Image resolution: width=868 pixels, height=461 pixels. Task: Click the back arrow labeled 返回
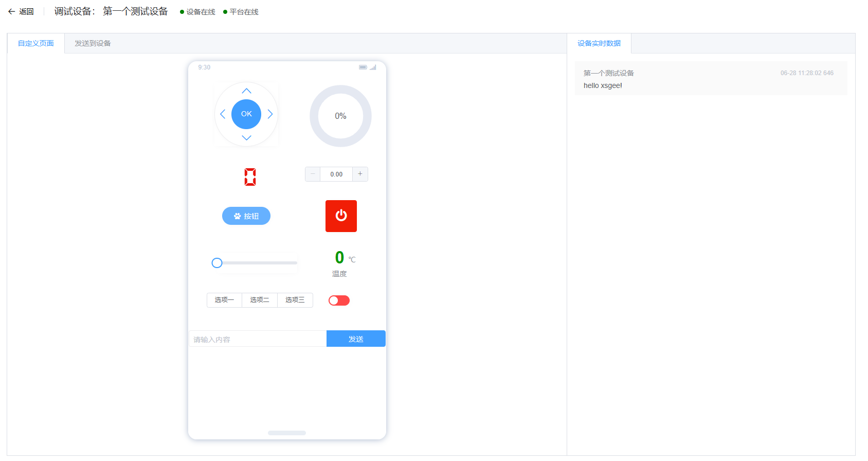[x=21, y=12]
